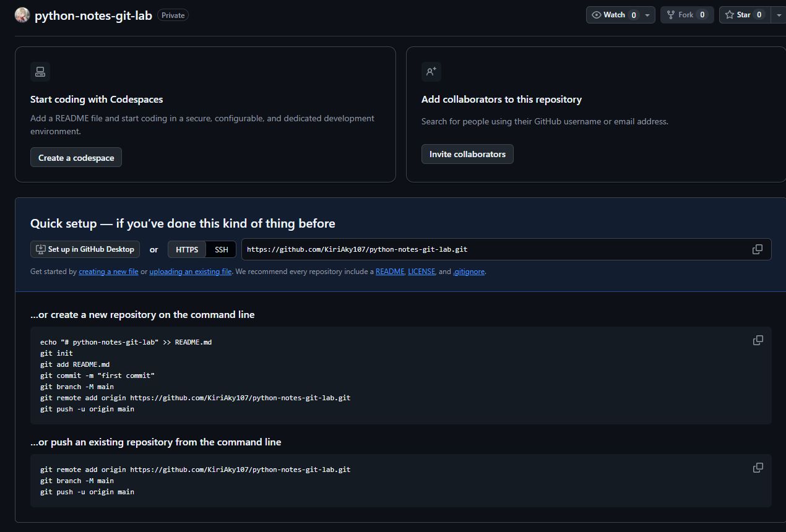The width and height of the screenshot is (786, 532).
Task: Follow the .gitignore link
Action: [x=469, y=272]
